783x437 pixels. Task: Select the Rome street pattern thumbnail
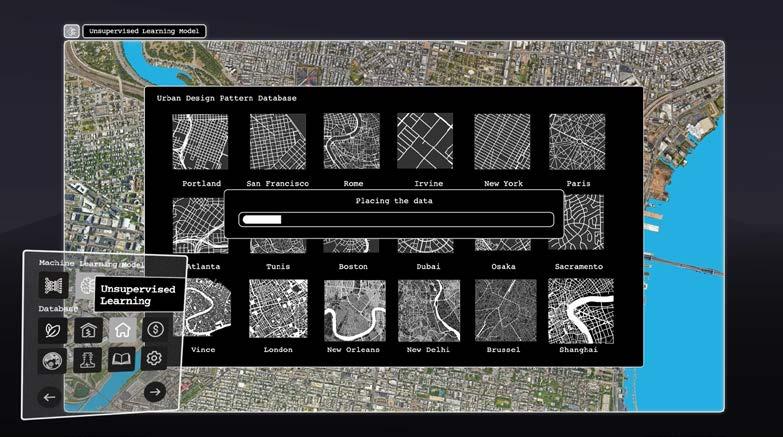[x=352, y=141]
